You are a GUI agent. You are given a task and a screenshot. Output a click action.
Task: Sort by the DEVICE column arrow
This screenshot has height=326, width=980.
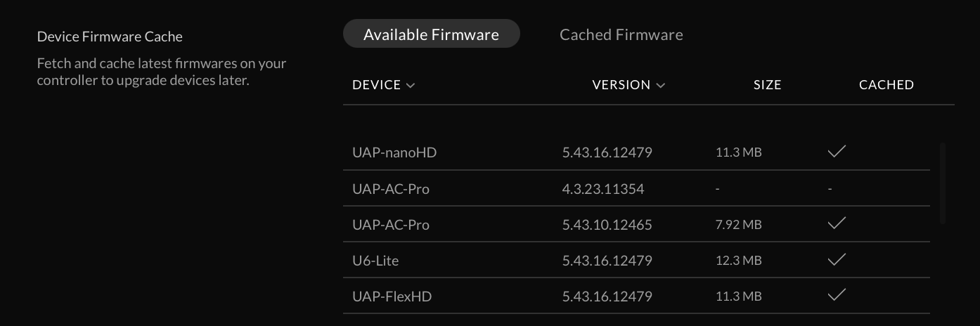(x=411, y=86)
